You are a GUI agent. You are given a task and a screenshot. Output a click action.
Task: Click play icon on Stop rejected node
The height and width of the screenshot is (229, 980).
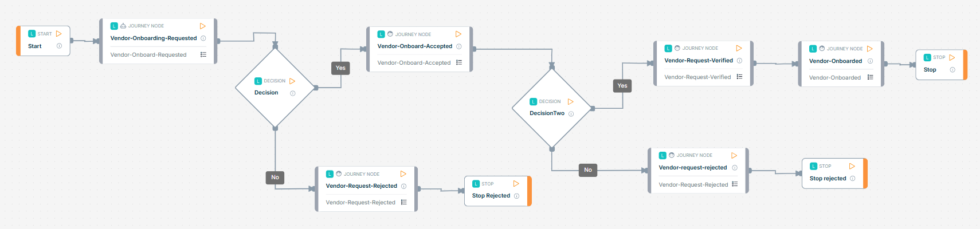(852, 166)
